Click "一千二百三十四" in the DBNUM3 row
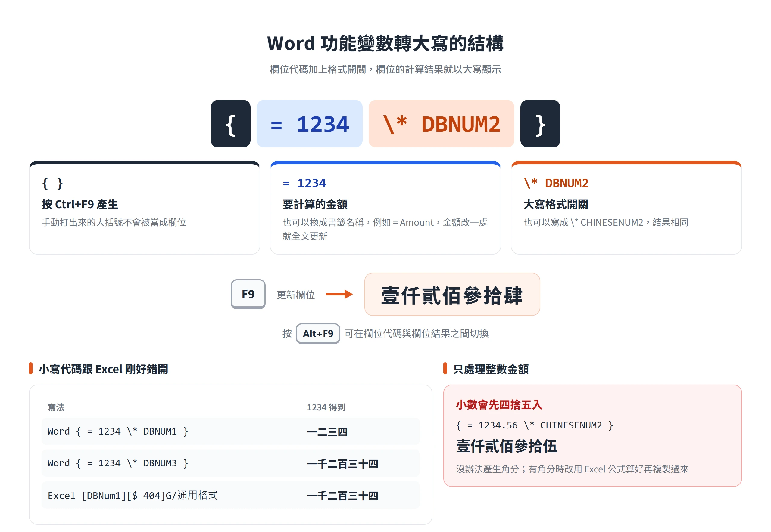This screenshot has width=771, height=532. coord(342,464)
